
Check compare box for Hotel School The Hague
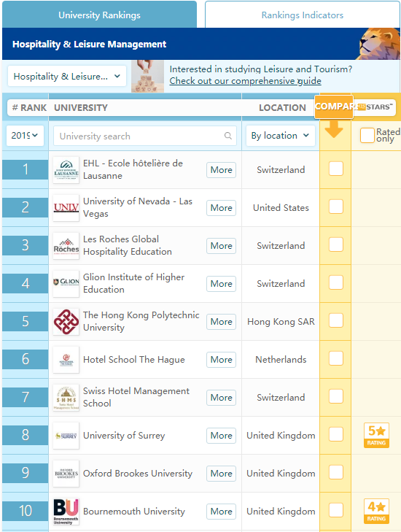(336, 358)
